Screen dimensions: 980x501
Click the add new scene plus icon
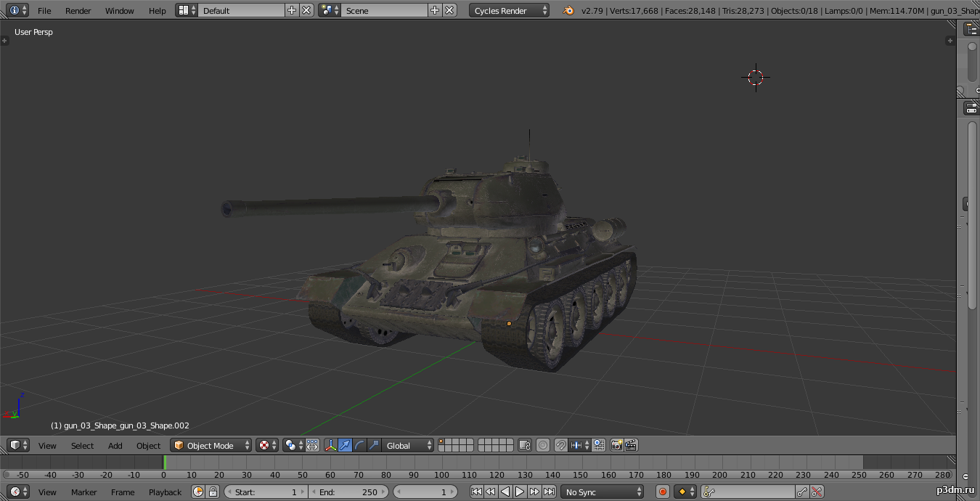(434, 10)
